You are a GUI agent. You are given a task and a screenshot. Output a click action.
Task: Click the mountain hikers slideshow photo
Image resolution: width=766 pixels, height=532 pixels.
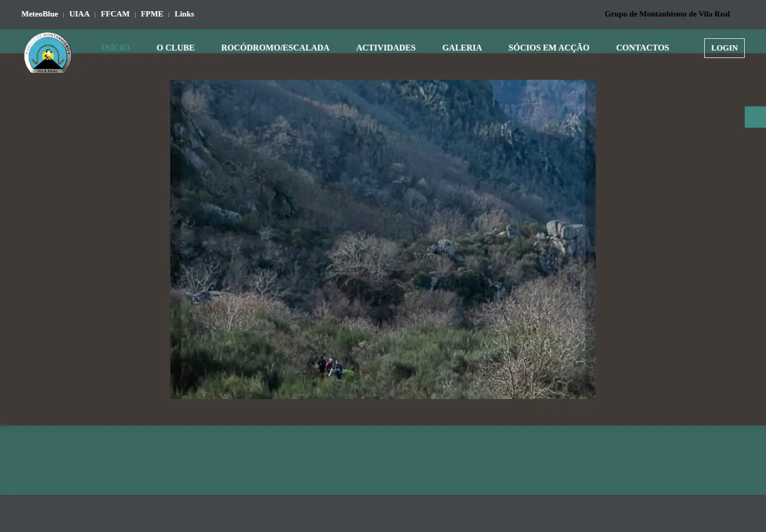383,239
